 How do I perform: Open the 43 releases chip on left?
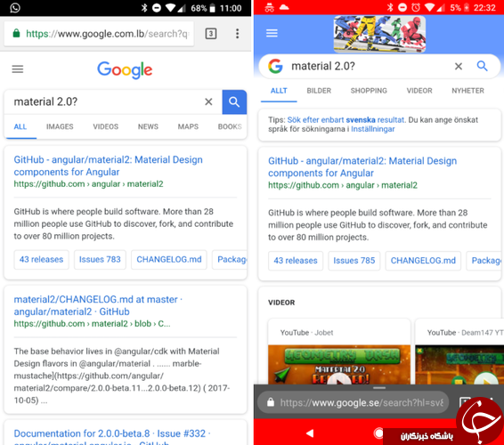[42, 259]
